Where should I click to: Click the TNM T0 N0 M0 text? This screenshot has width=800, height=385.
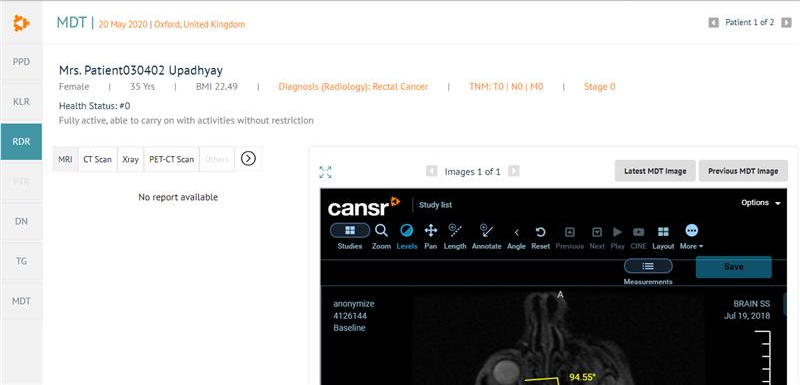[506, 87]
